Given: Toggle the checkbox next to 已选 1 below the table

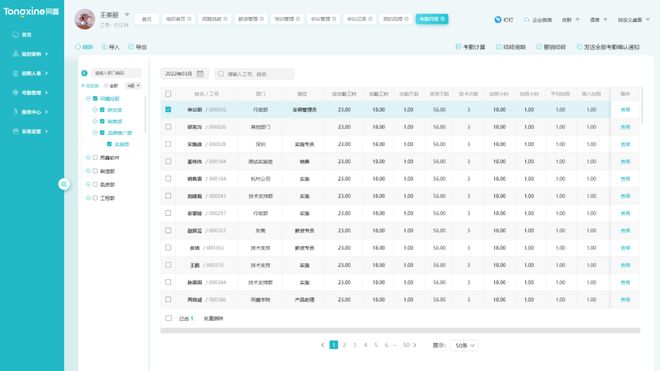Looking at the screenshot, I should (x=168, y=318).
